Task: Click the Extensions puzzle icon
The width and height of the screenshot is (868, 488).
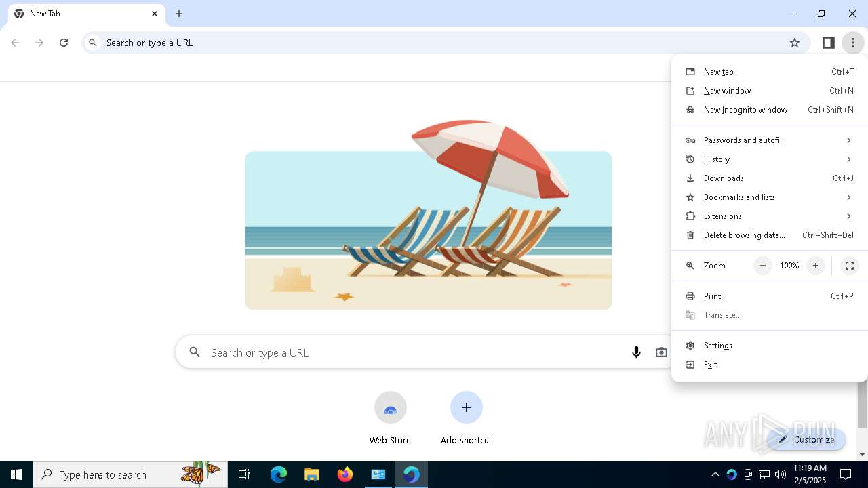Action: click(x=690, y=216)
